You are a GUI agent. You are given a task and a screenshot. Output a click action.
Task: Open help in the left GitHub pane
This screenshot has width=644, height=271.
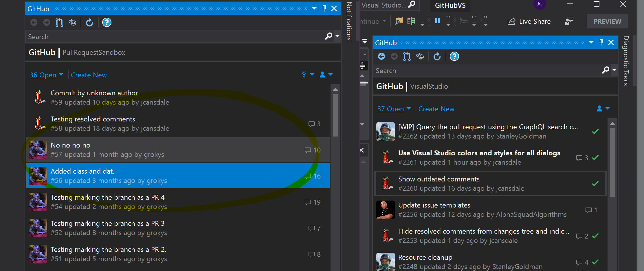pos(107,22)
